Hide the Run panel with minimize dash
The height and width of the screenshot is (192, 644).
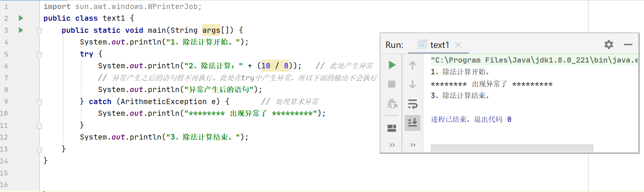pos(628,45)
